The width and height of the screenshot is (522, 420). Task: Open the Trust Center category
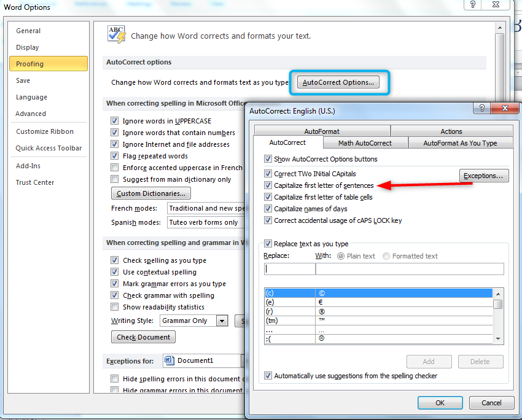[35, 182]
